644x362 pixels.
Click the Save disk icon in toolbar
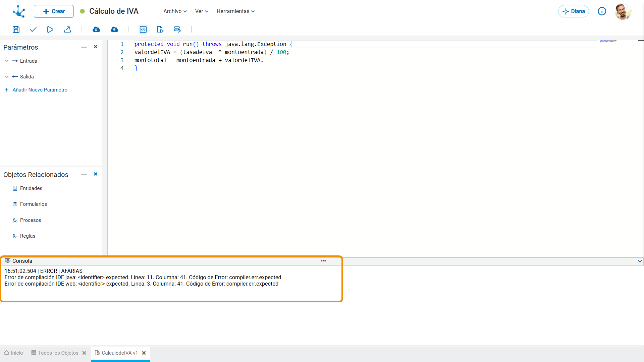pos(16,29)
